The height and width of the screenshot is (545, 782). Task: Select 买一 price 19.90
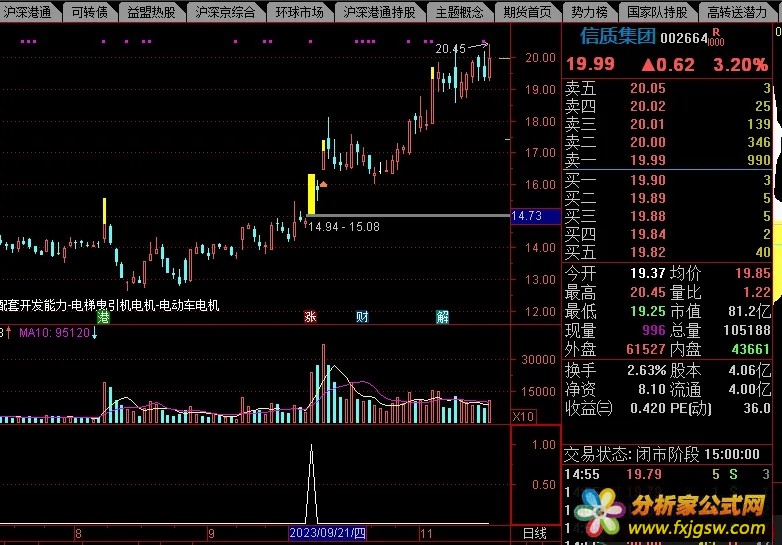click(647, 180)
